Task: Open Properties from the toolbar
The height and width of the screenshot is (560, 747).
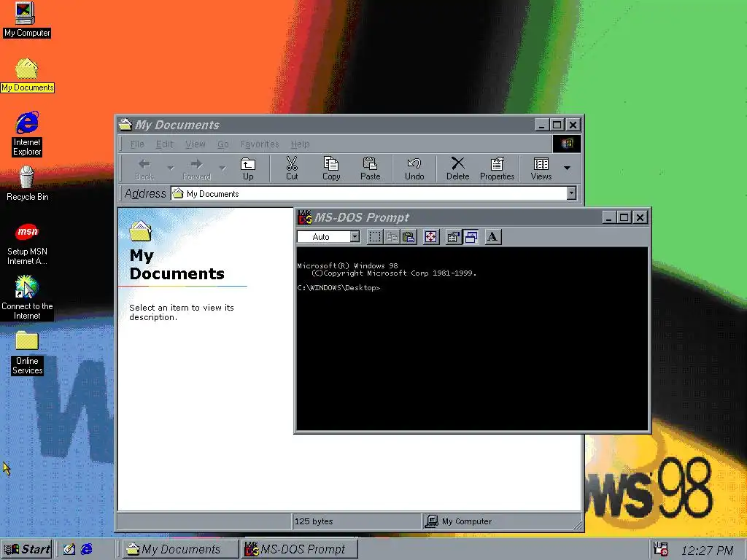Action: click(x=497, y=169)
